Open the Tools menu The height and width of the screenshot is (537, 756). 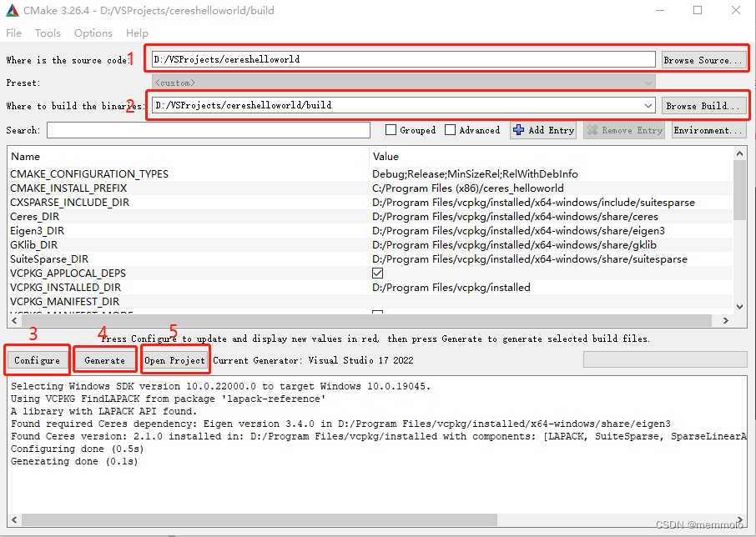point(48,33)
